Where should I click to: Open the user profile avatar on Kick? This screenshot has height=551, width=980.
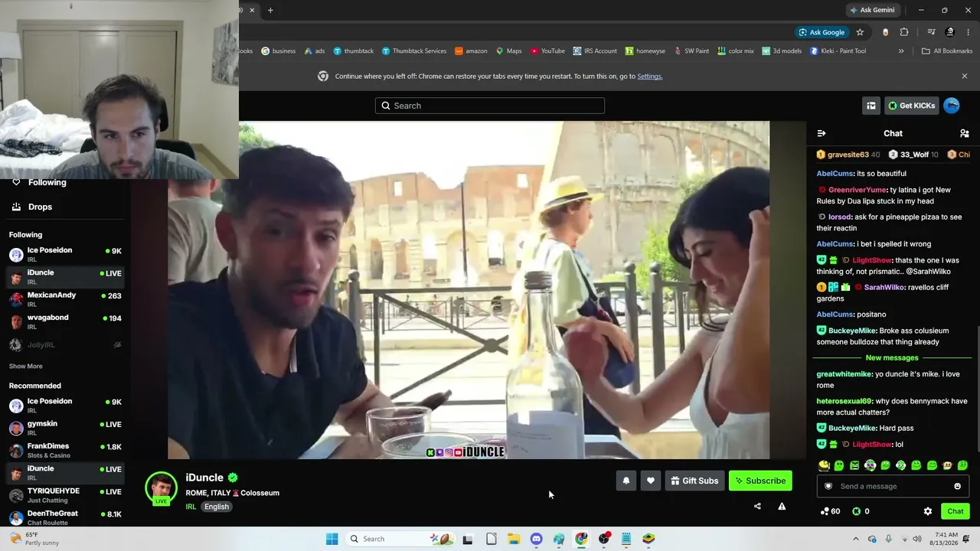[x=952, y=106]
